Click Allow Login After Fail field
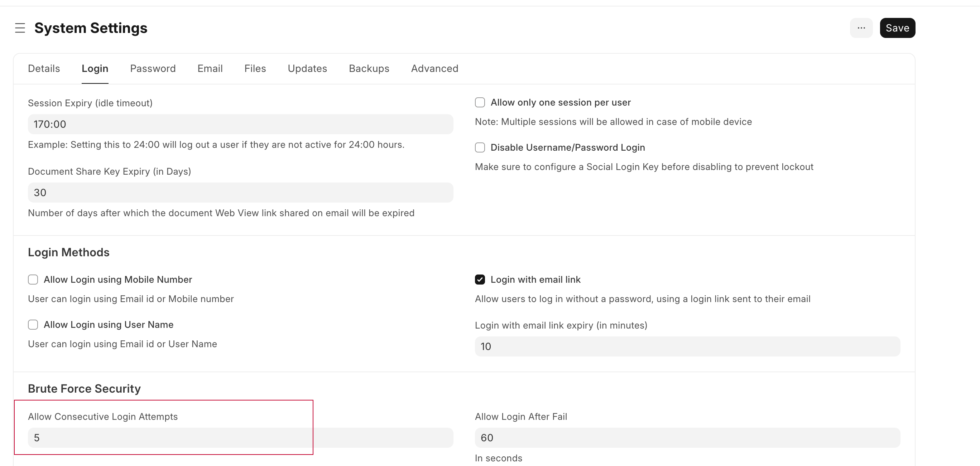The image size is (980, 466). 687,438
